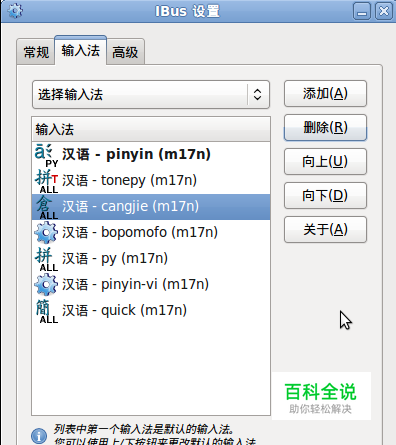This screenshot has height=445, width=396.
Task: Switch to the 常规 tab
Action: 36,52
